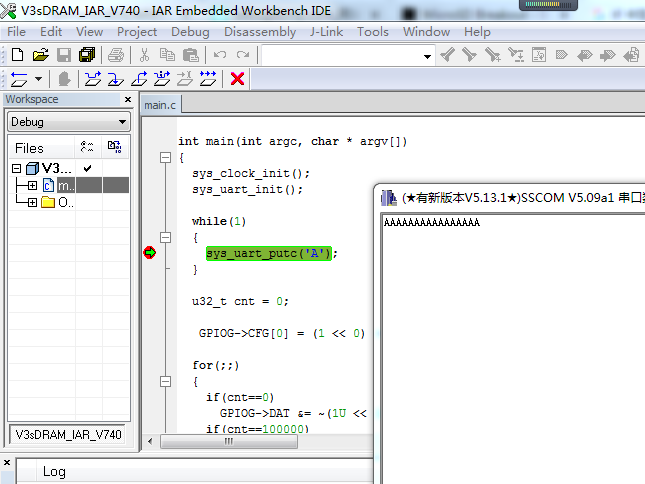Collapse the V3 project tree node

16,168
